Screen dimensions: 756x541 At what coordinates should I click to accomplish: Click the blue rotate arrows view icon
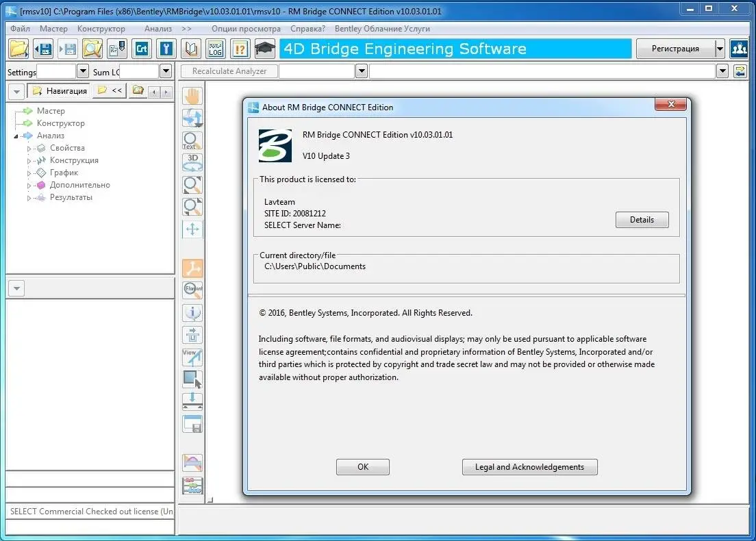192,118
